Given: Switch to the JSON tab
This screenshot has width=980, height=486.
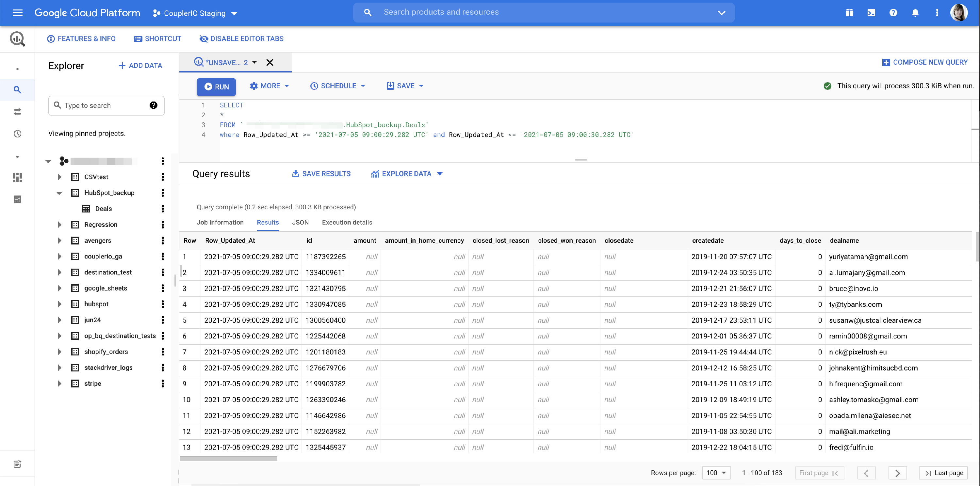Looking at the screenshot, I should pos(300,223).
